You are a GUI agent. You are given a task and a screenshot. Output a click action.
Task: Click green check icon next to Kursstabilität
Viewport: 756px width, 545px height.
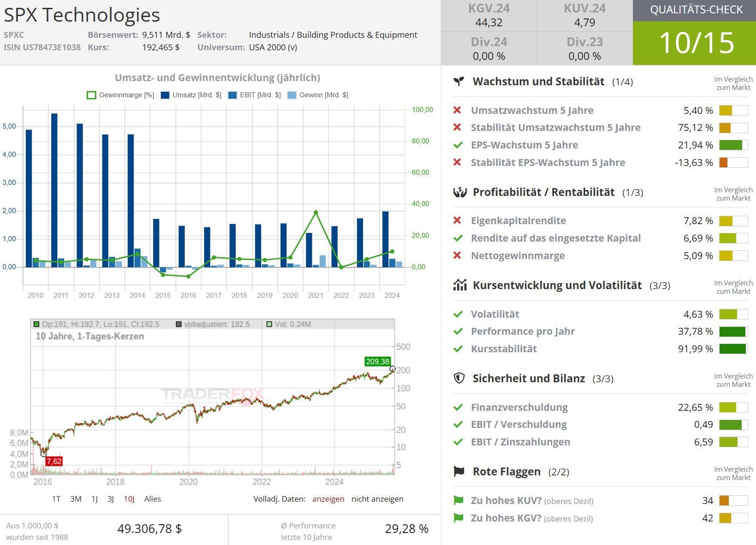(458, 349)
